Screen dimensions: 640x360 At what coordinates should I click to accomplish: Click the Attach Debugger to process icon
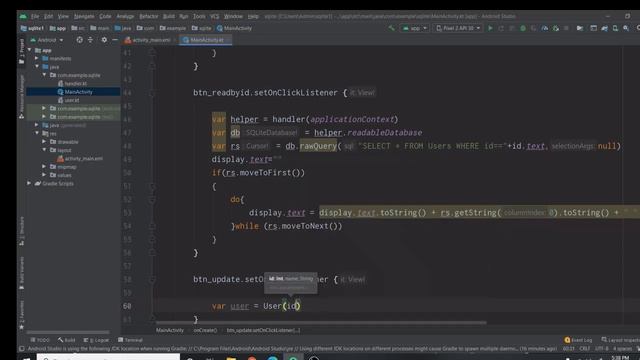pos(556,28)
